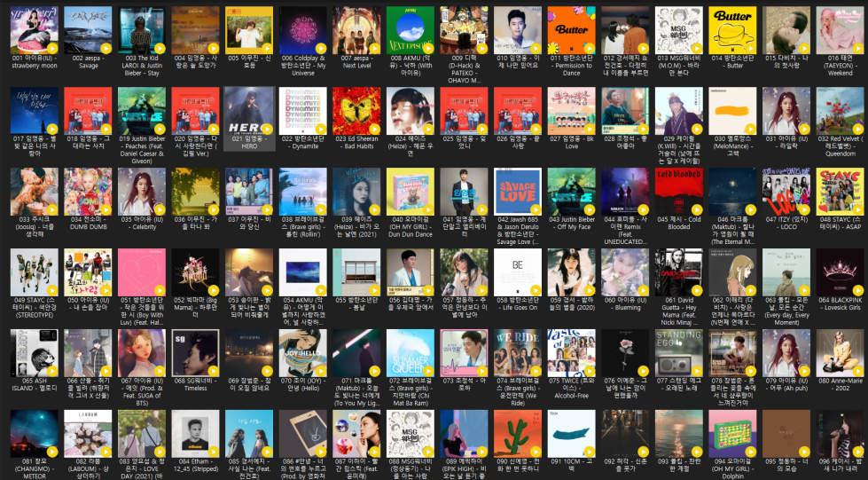Click the 035 IU Celebrity thumbnail
Viewport: 868px width, 480px height.
pyautogui.click(x=142, y=192)
